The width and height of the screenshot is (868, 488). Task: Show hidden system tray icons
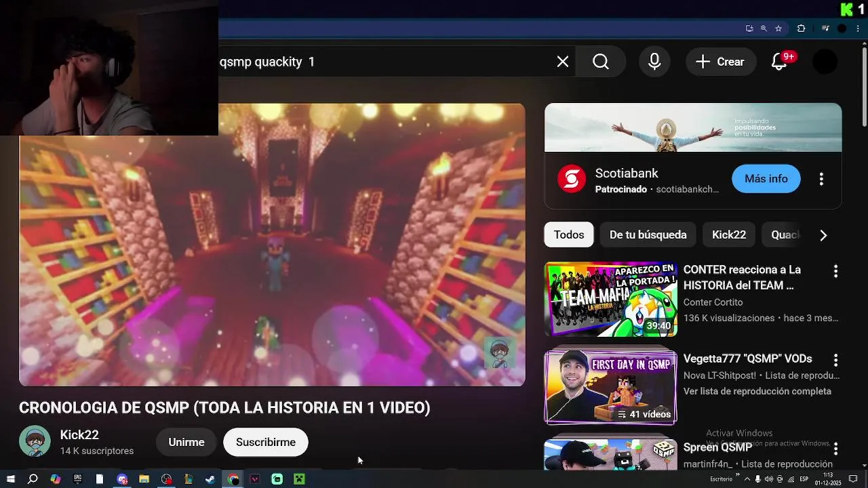747,479
